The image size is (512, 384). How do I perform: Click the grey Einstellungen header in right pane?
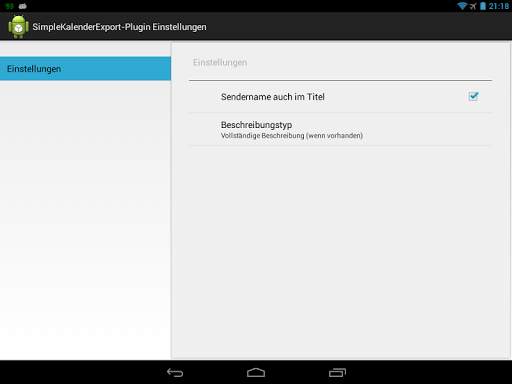click(220, 62)
